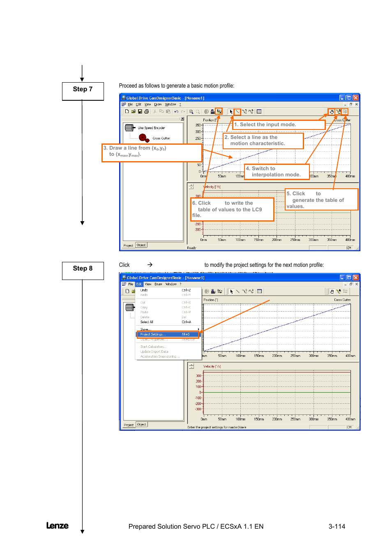Open Window menu in Step 8 window
Viewport: 392px width, 555px height.
pos(171,284)
